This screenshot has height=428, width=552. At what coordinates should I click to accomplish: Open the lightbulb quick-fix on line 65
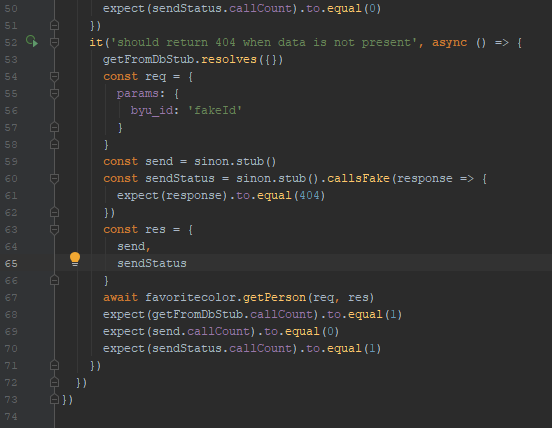coord(75,259)
